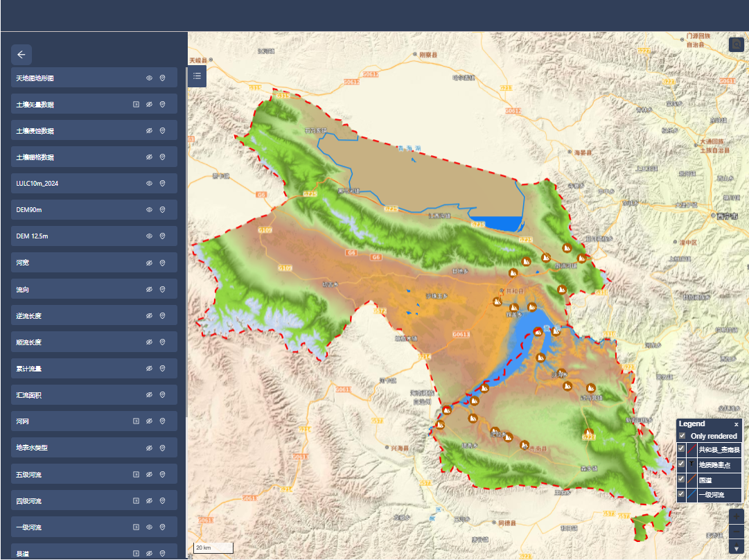Locate the 天地图地形图 layer with pin icon

163,78
